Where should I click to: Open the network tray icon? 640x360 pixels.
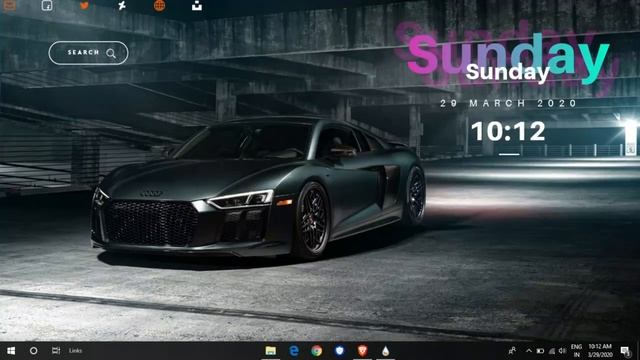tap(552, 351)
